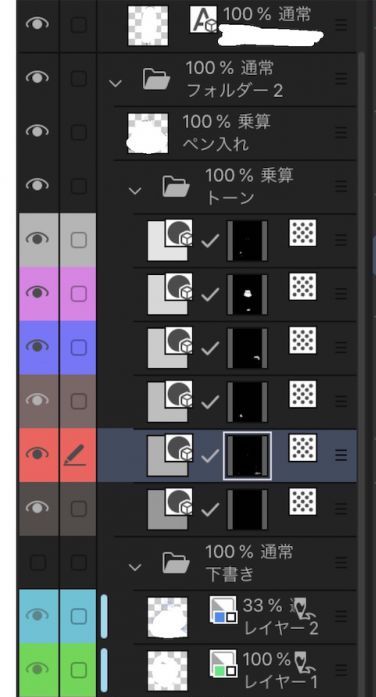This screenshot has width=376, height=697.
Task: Click tone dot-pattern icon on purple layer
Action: 303,286
